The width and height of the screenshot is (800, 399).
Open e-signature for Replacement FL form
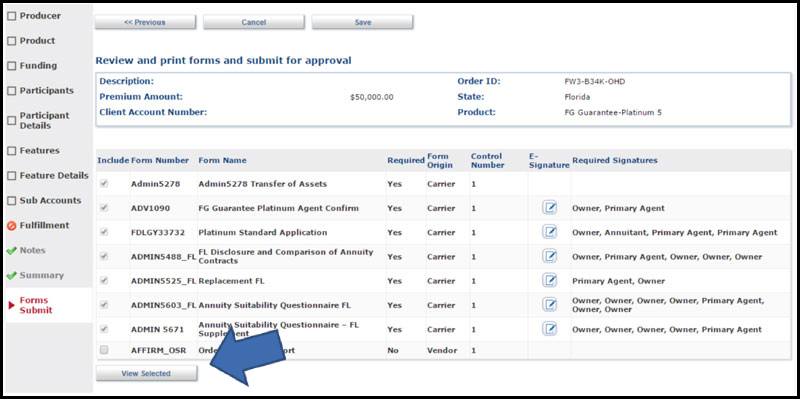(x=549, y=281)
